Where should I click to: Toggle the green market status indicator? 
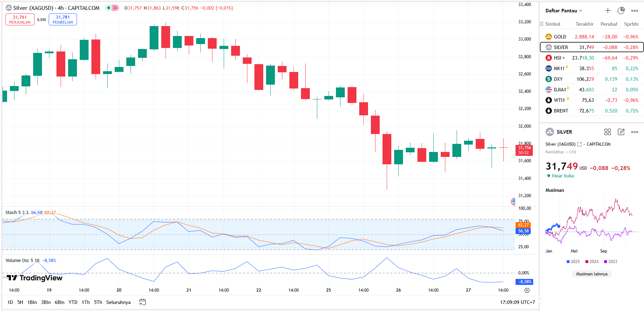coord(109,8)
